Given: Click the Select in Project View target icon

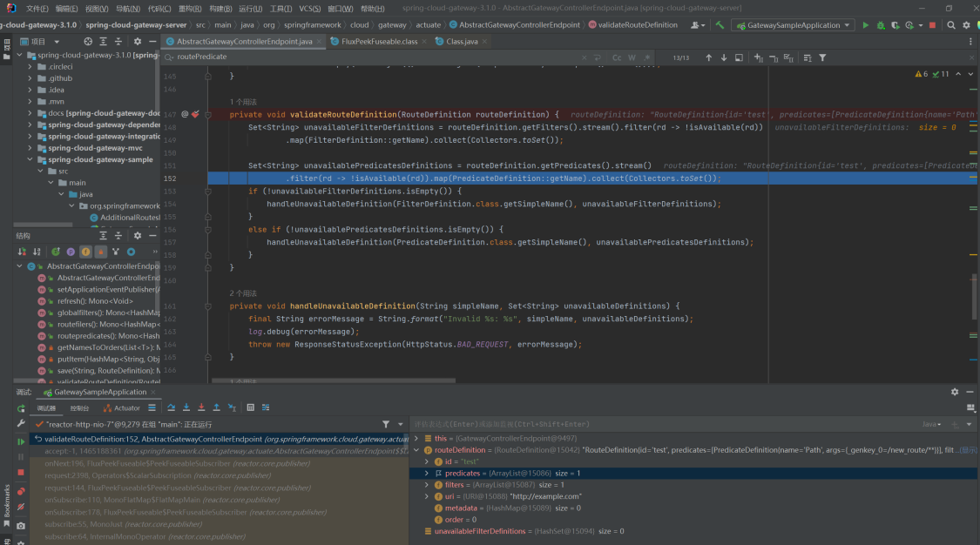Looking at the screenshot, I should tap(88, 41).
